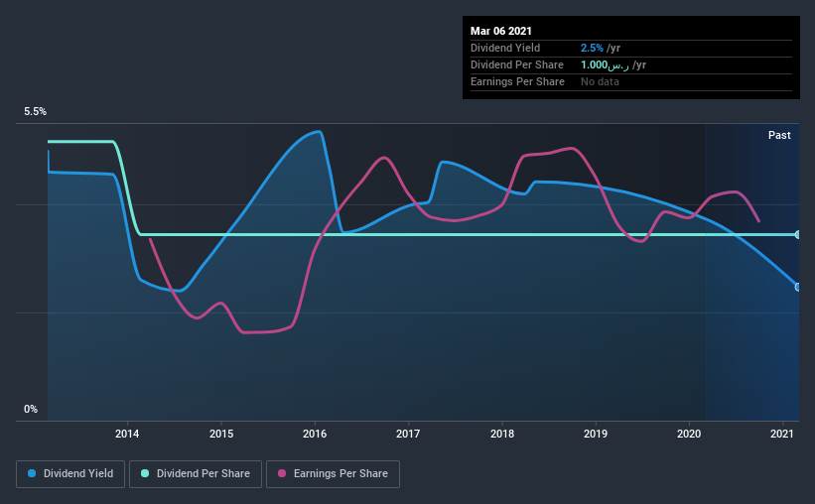Click the blue Dividend Yield legend dot
This screenshot has height=504, width=815.
pyautogui.click(x=32, y=473)
